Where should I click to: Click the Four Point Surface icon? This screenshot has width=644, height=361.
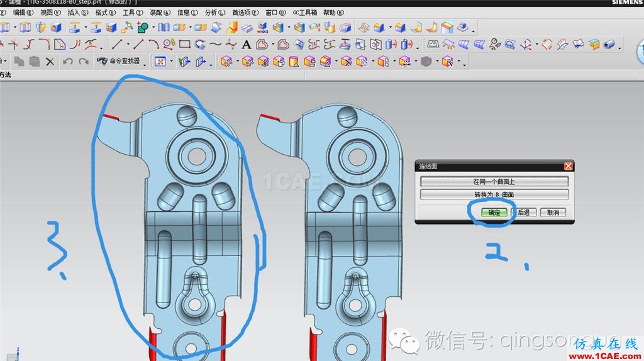click(433, 44)
